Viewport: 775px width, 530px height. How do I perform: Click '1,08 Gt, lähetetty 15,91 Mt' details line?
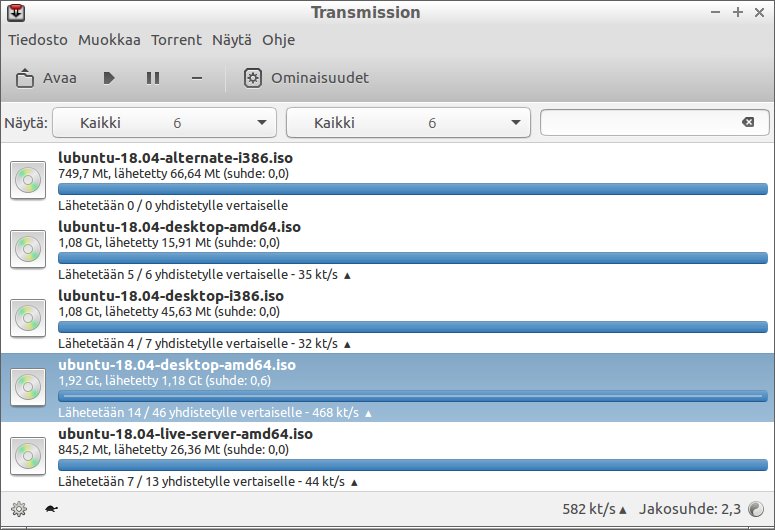pyautogui.click(x=169, y=243)
